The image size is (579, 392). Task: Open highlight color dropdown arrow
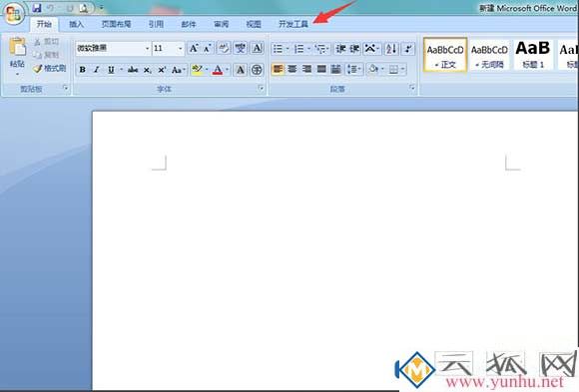coord(207,70)
